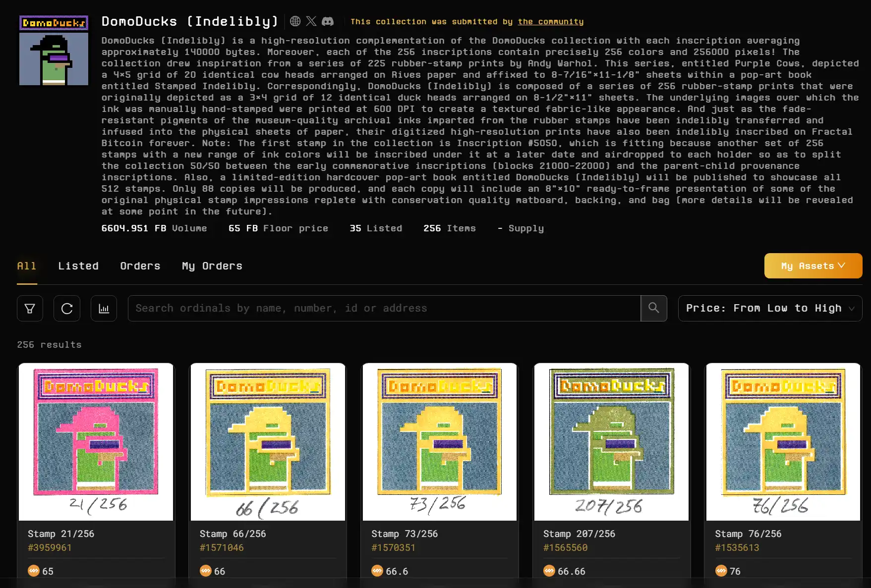Click the refresh results icon
This screenshot has width=871, height=588.
point(67,309)
